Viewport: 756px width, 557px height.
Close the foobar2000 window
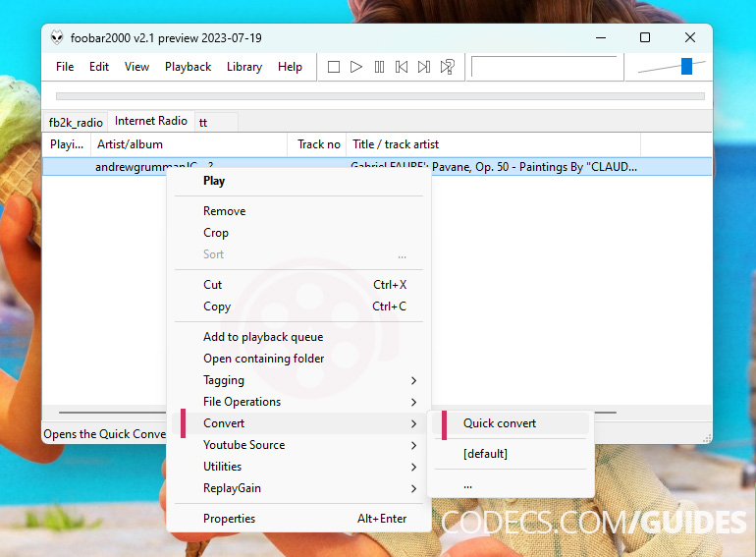(x=690, y=37)
